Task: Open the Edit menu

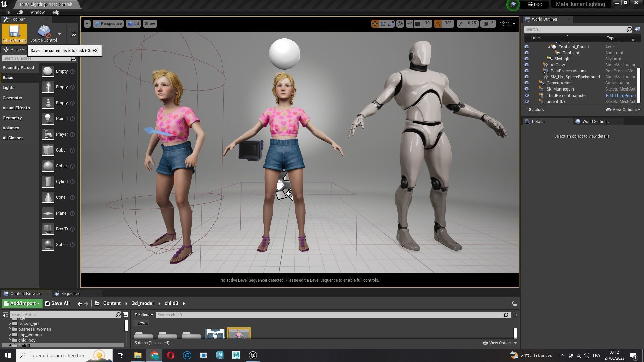Action: (20, 12)
